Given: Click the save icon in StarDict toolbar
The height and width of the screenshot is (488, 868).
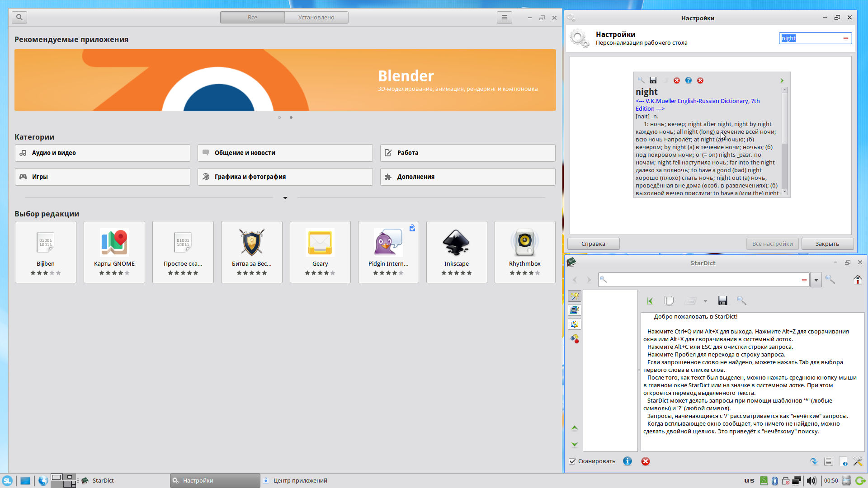Looking at the screenshot, I should tap(722, 301).
